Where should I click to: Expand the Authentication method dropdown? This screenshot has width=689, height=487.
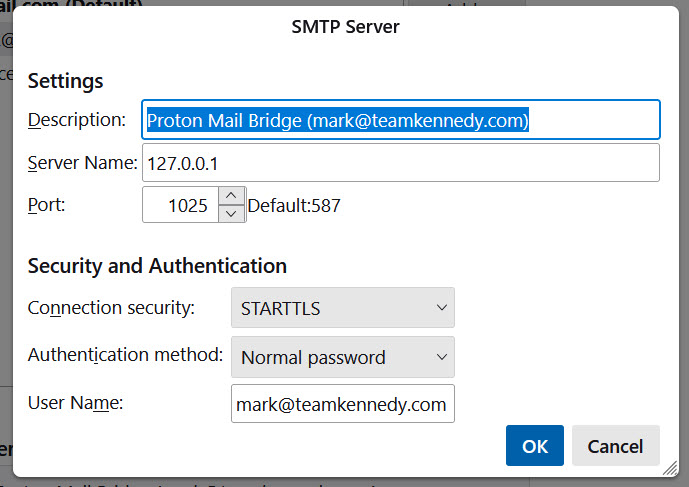[x=342, y=357]
